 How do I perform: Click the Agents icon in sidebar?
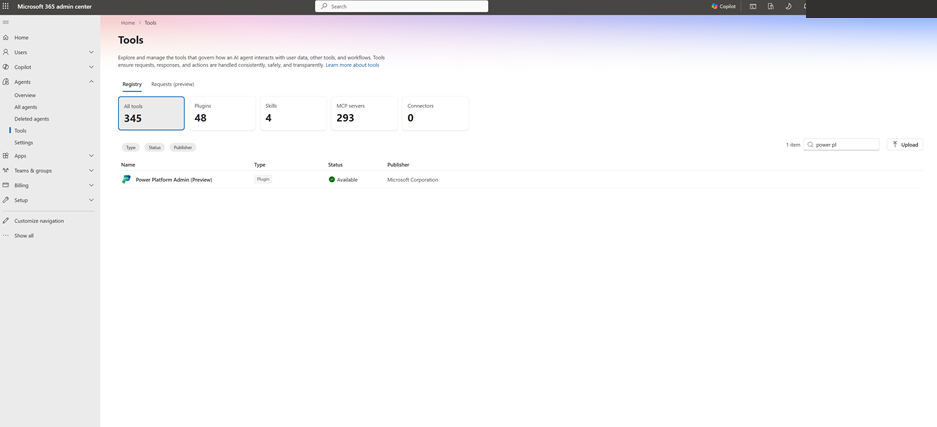[x=5, y=82]
